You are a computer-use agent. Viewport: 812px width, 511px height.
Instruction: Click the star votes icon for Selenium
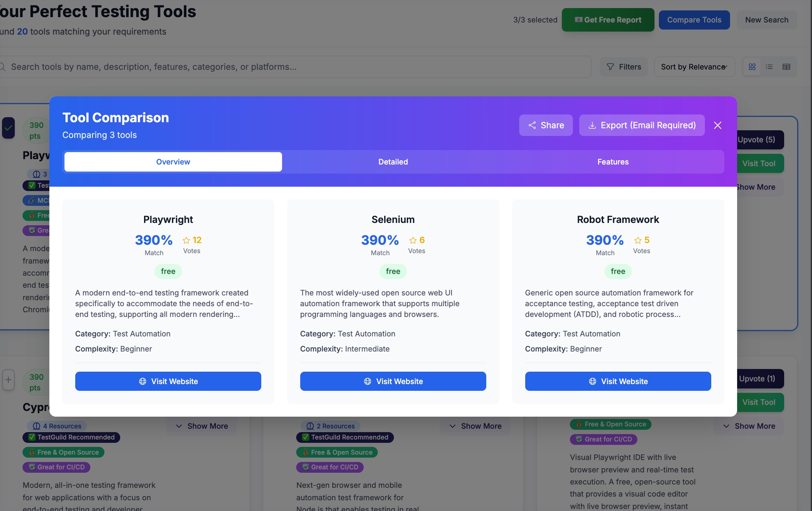click(413, 240)
